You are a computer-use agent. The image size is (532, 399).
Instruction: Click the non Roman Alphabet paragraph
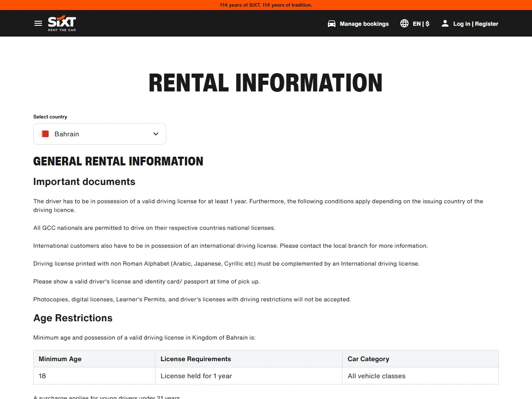tap(227, 264)
